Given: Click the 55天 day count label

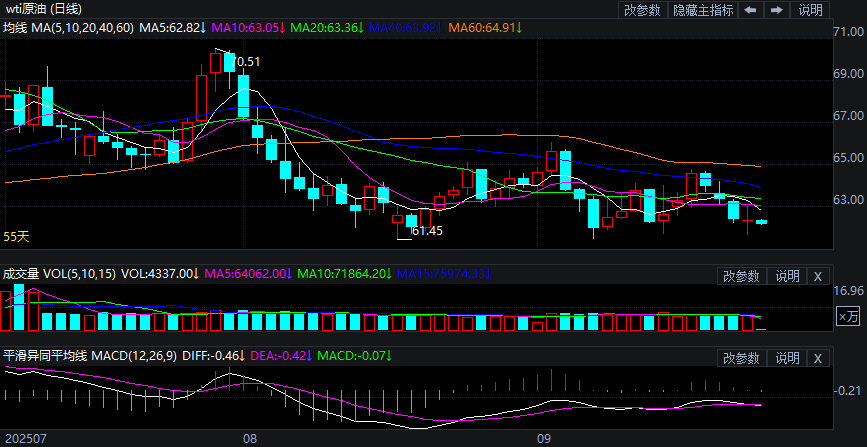Looking at the screenshot, I should click(16, 237).
